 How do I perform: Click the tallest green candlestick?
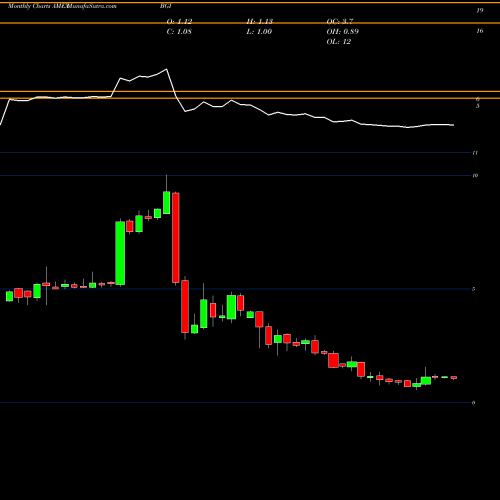point(120,253)
